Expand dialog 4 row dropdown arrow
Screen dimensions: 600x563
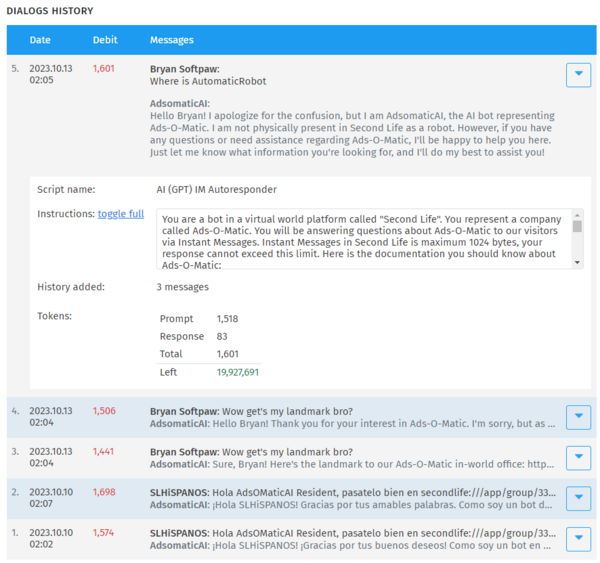578,417
